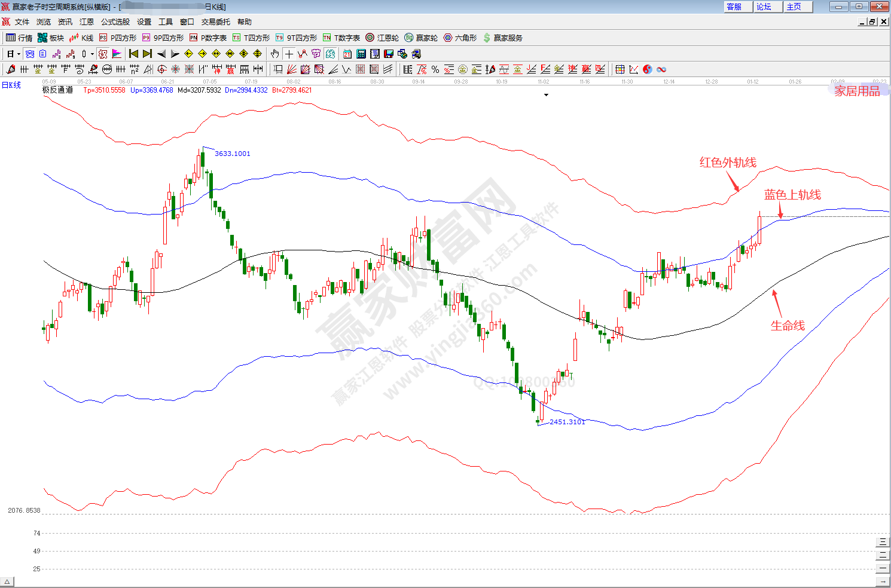
Task: Expand the candlestick style dropdown arrow
Action: 91,54
